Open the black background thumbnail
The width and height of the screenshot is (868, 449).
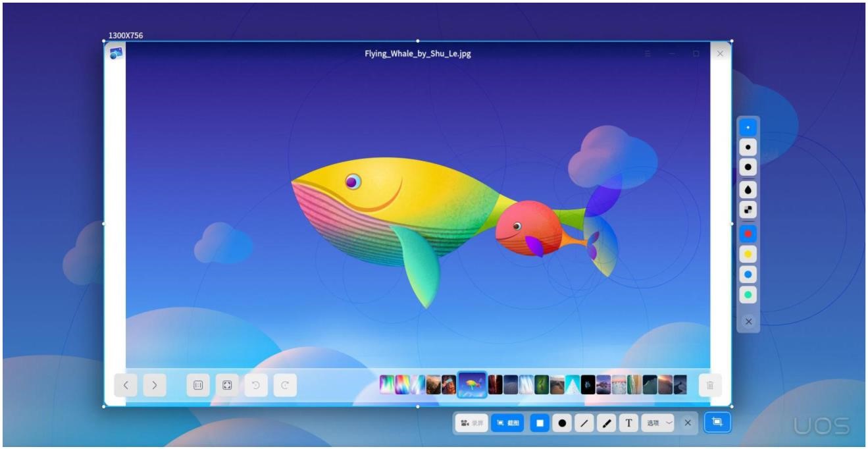pyautogui.click(x=588, y=385)
